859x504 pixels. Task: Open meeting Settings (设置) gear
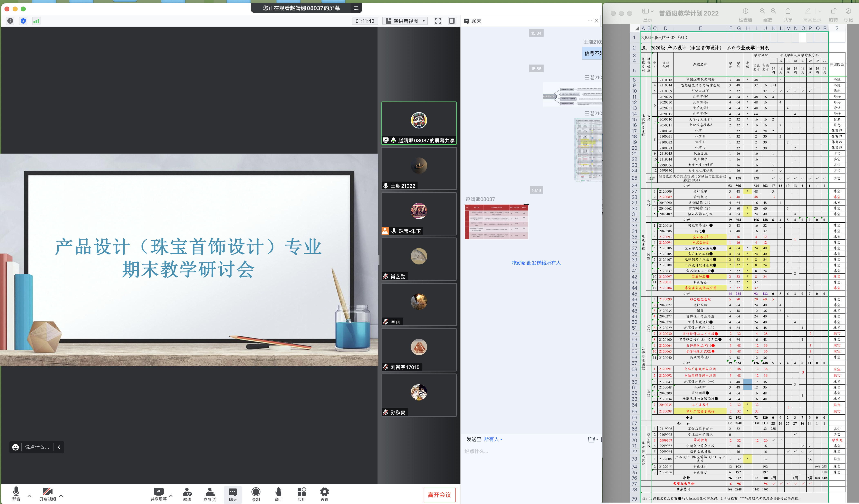click(x=324, y=492)
